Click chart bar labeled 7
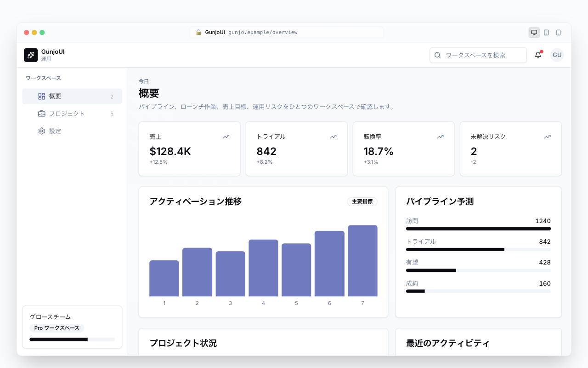This screenshot has height=368, width=588. tap(362, 261)
